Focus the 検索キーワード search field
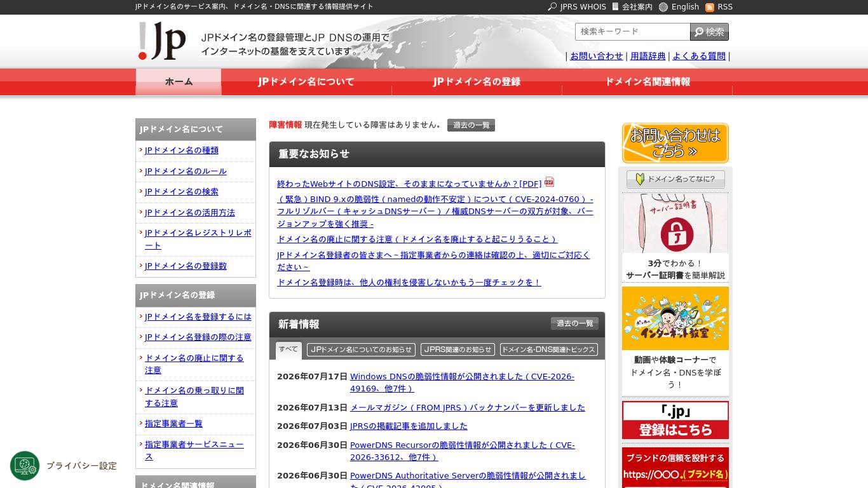 [633, 32]
